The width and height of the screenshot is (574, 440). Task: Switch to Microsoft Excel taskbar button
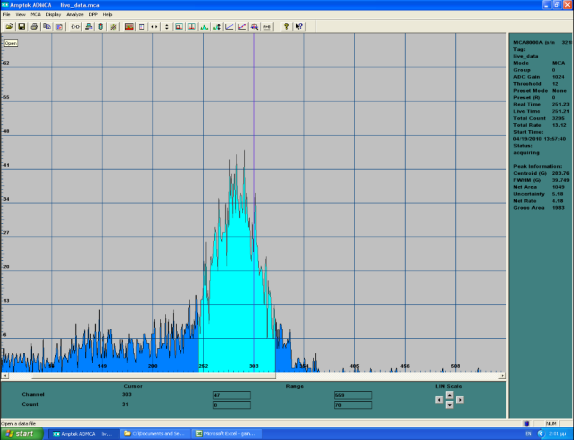click(x=227, y=434)
